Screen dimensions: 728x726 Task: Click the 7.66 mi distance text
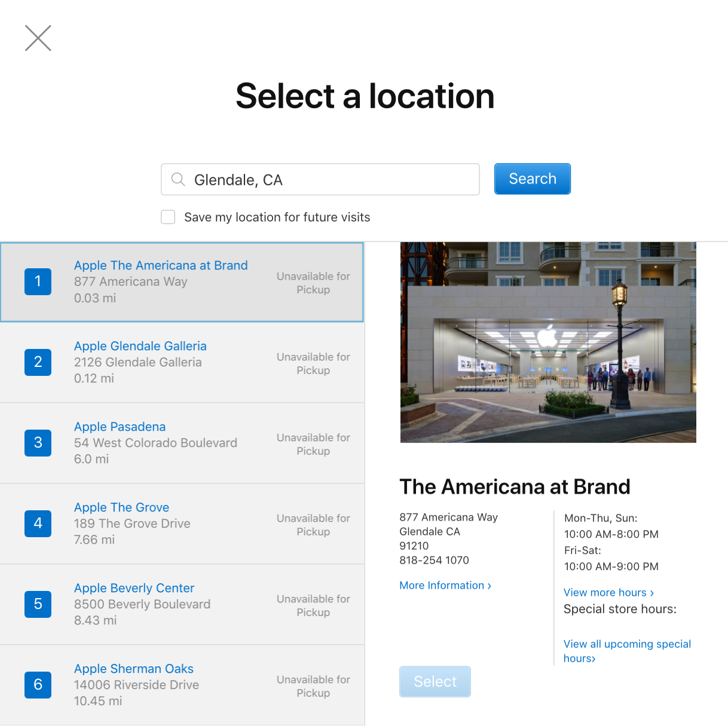click(x=94, y=540)
